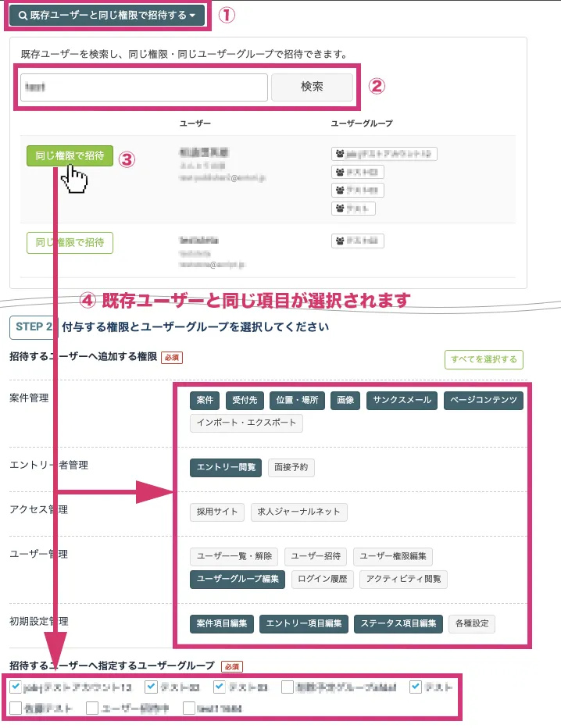
Task: Click group icon in first user's top group tag
Action: [340, 154]
